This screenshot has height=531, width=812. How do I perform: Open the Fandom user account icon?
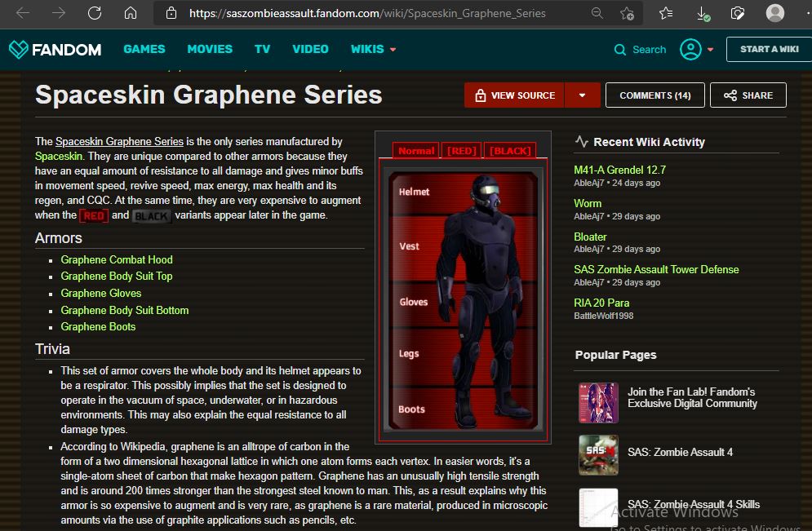click(690, 49)
